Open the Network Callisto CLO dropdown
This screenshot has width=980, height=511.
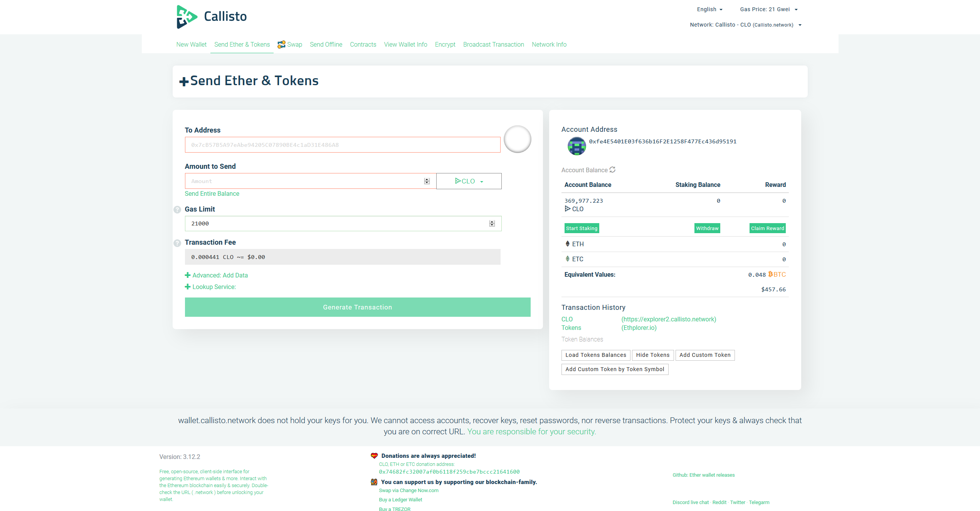click(746, 25)
